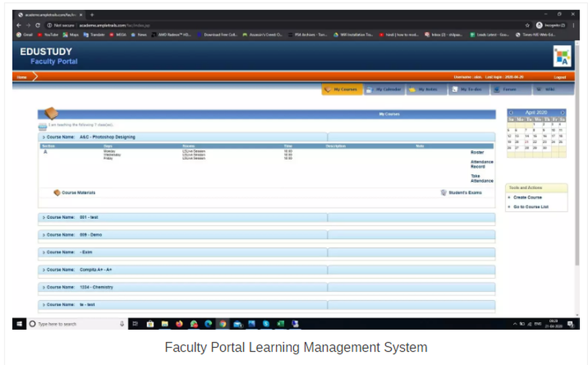Switch to the My Calendar tab

pos(385,89)
